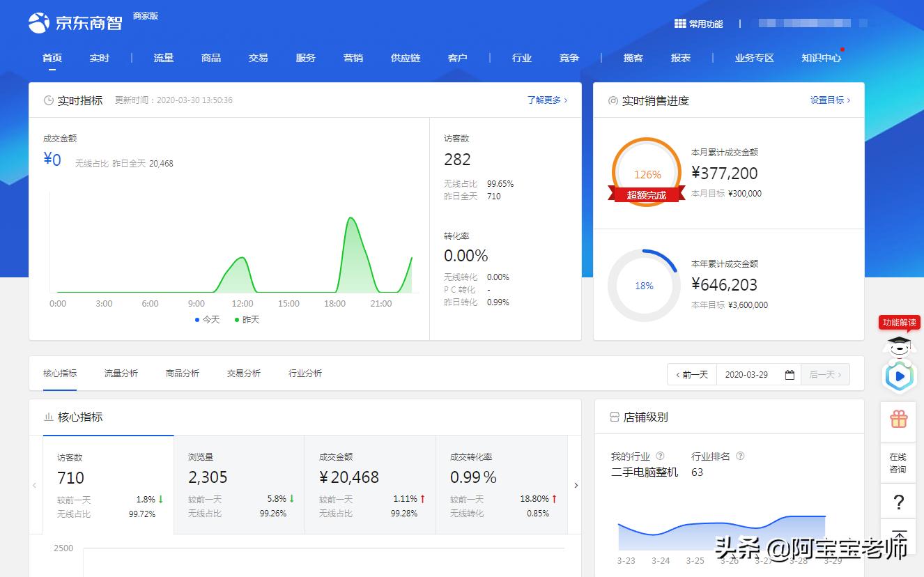924x577 pixels.
Task: Switch to the 交易分析 tab
Action: (242, 373)
